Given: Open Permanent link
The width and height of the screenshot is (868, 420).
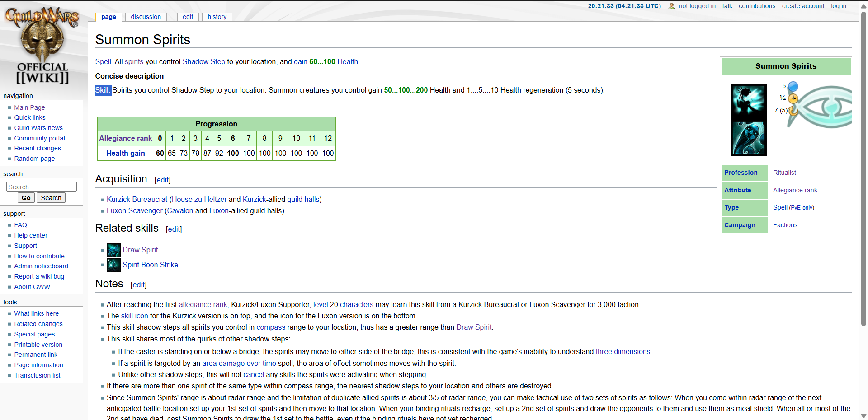Looking at the screenshot, I should tap(36, 355).
